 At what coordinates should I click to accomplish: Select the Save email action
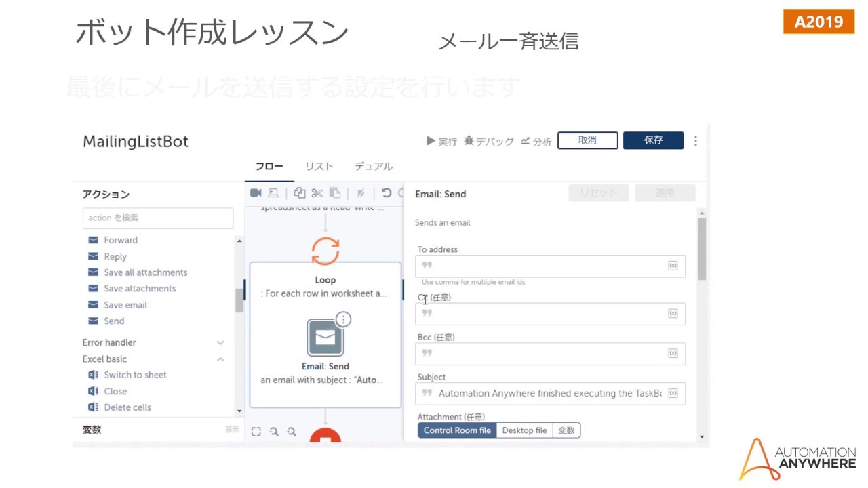(x=125, y=305)
